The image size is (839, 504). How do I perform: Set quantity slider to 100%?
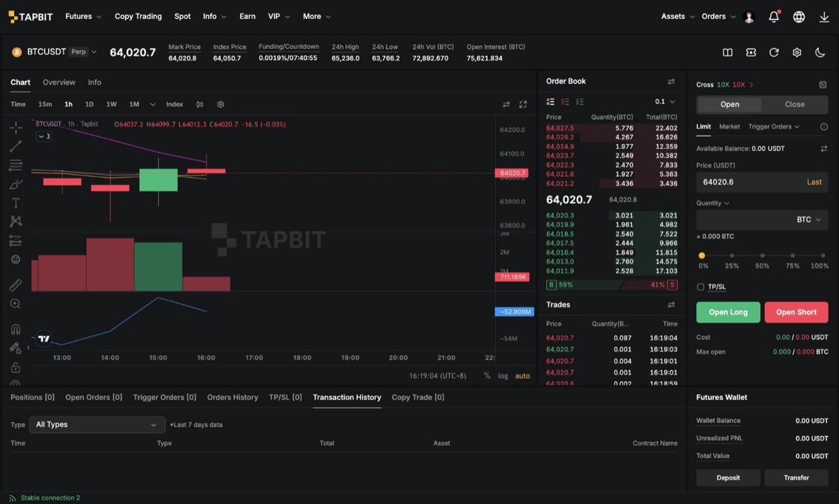[823, 256]
